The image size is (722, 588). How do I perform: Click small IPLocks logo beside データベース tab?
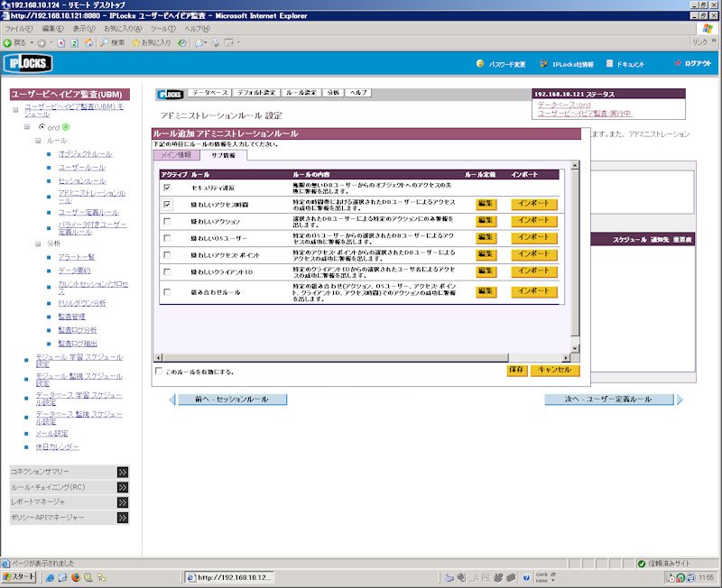170,95
